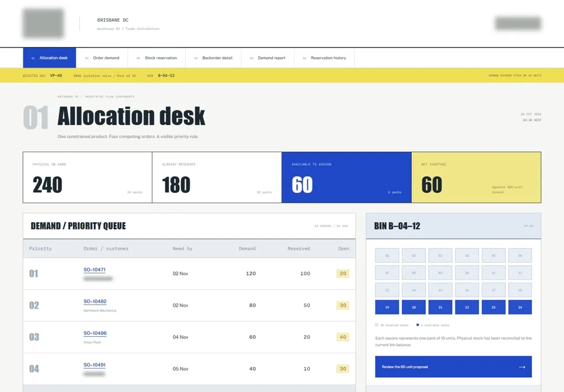The image size is (564, 392).
Task: Click the Northbank Mechanical customer name
Action: pyautogui.click(x=100, y=310)
